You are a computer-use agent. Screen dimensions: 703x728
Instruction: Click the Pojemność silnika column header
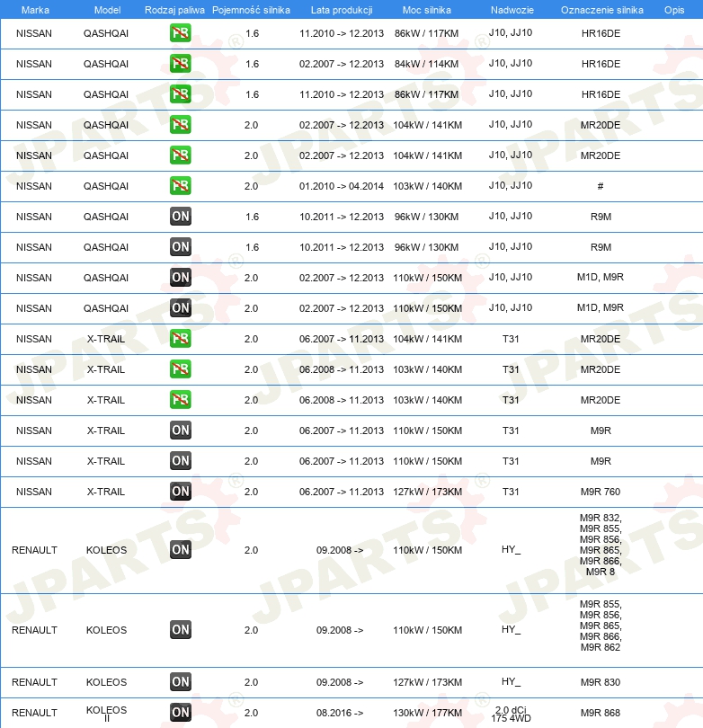(x=251, y=10)
